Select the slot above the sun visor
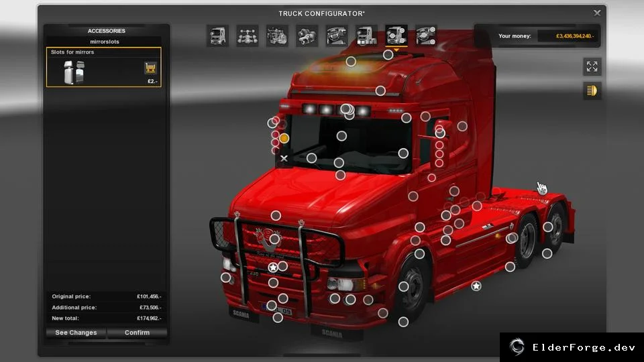 [380, 90]
